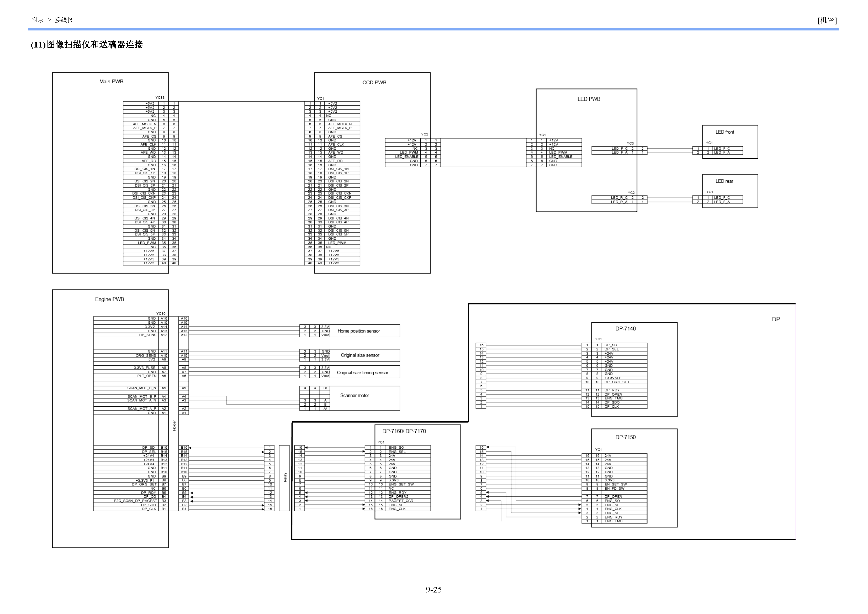The width and height of the screenshot is (868, 614).
Task: Click DP_SDI signal in Engine PWB
Action: tap(149, 448)
